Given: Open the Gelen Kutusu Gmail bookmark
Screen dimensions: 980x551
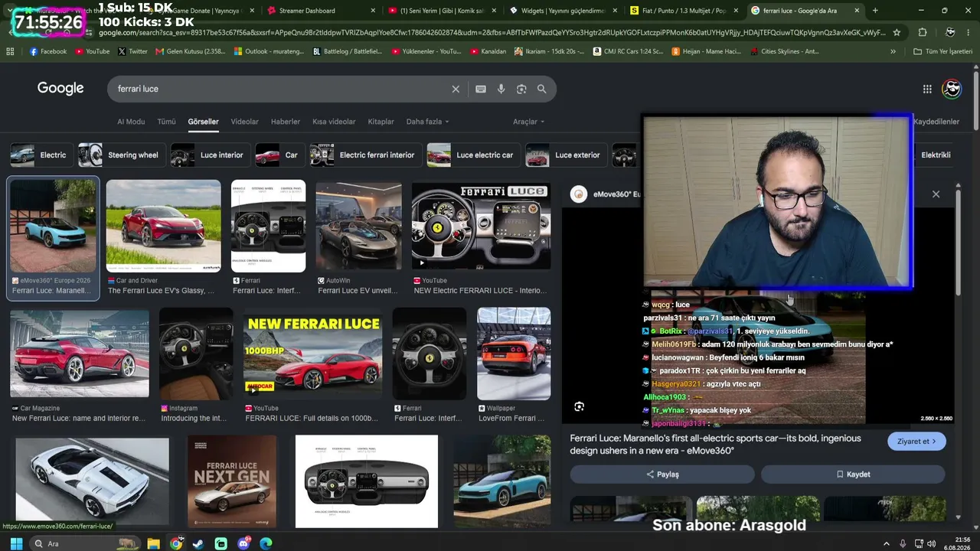Looking at the screenshot, I should point(190,51).
